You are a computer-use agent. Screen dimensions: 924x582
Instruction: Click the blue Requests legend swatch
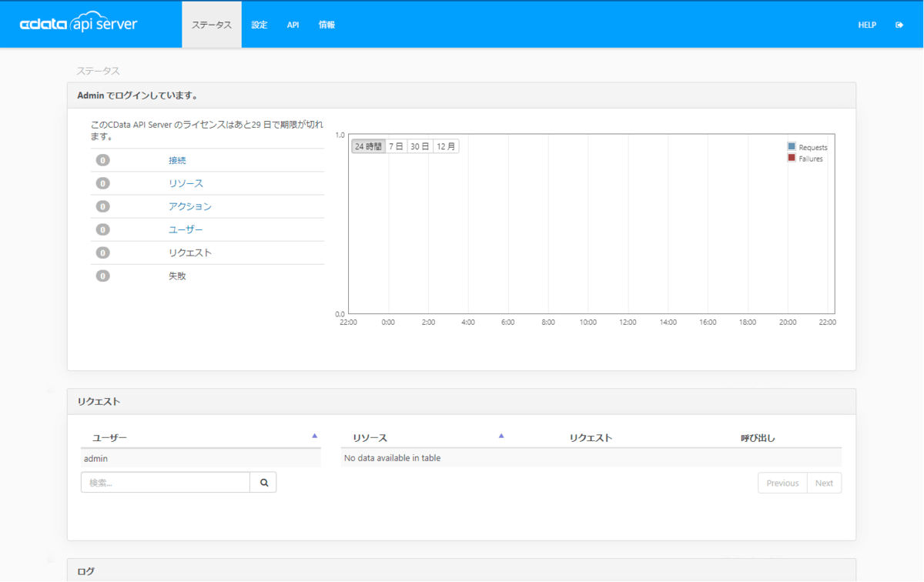click(x=792, y=146)
